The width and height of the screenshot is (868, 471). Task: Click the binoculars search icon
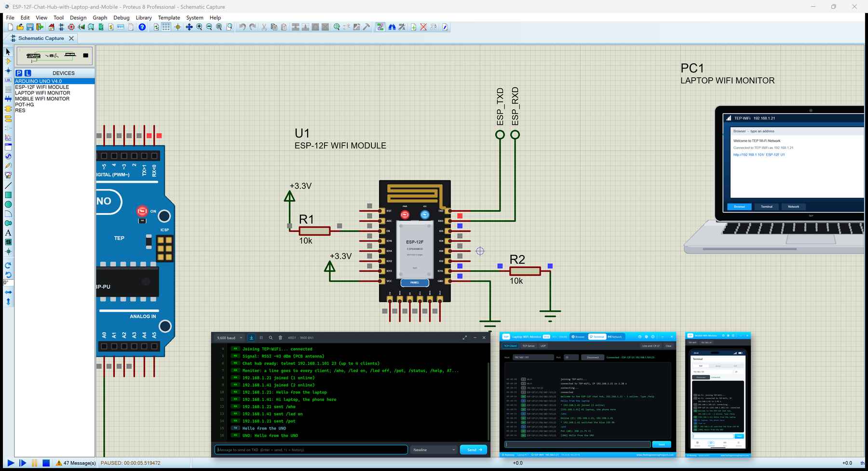click(x=392, y=27)
